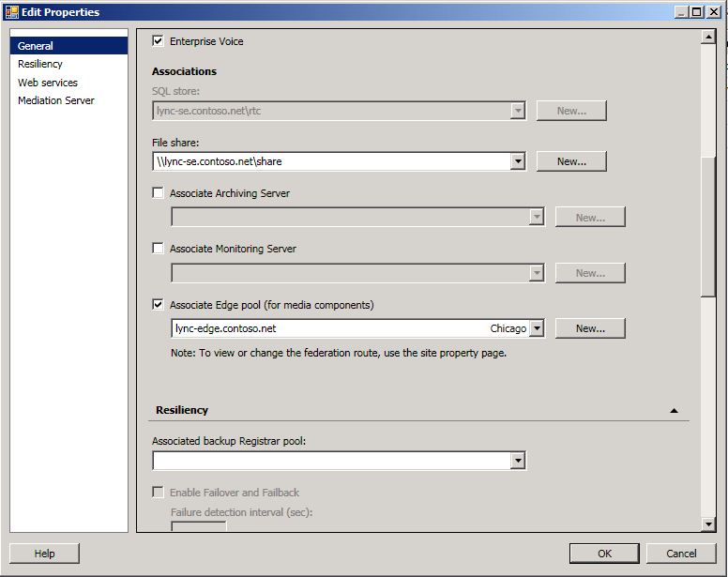Open Help for this dialog

click(x=44, y=554)
